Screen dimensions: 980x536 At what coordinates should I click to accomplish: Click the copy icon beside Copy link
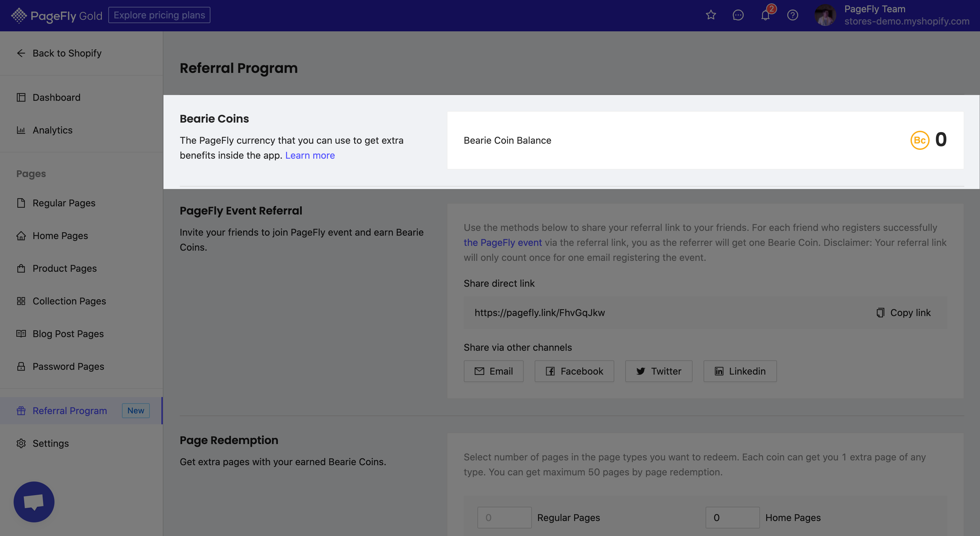880,312
